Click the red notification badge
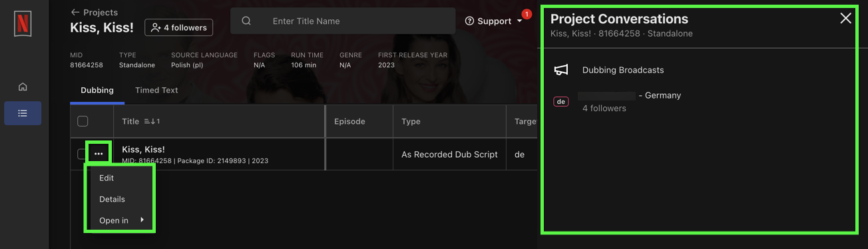Image resolution: width=868 pixels, height=249 pixels. tap(527, 14)
